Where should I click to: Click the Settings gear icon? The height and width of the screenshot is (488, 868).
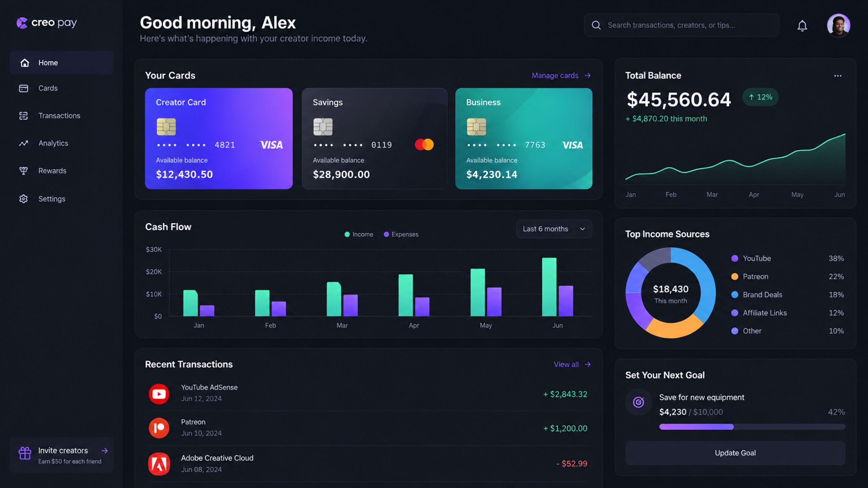(x=23, y=199)
